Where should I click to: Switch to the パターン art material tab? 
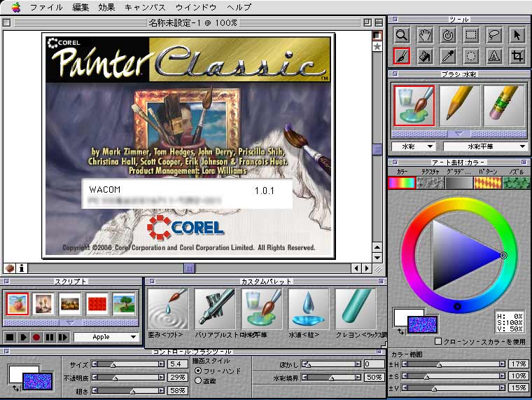point(488,183)
